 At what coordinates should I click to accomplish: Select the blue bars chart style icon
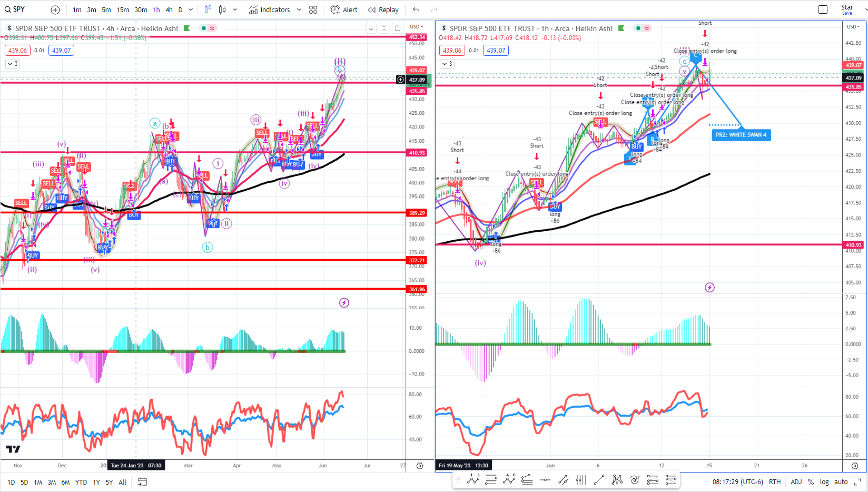click(x=208, y=9)
